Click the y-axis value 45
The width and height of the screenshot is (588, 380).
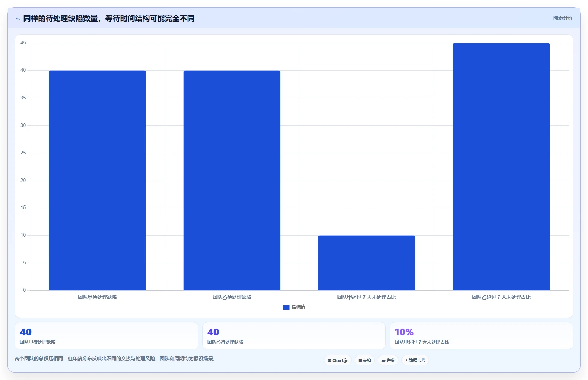pos(23,43)
